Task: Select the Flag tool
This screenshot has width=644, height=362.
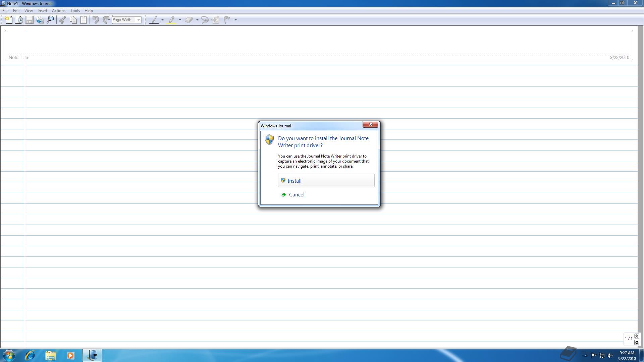Action: pyautogui.click(x=227, y=20)
